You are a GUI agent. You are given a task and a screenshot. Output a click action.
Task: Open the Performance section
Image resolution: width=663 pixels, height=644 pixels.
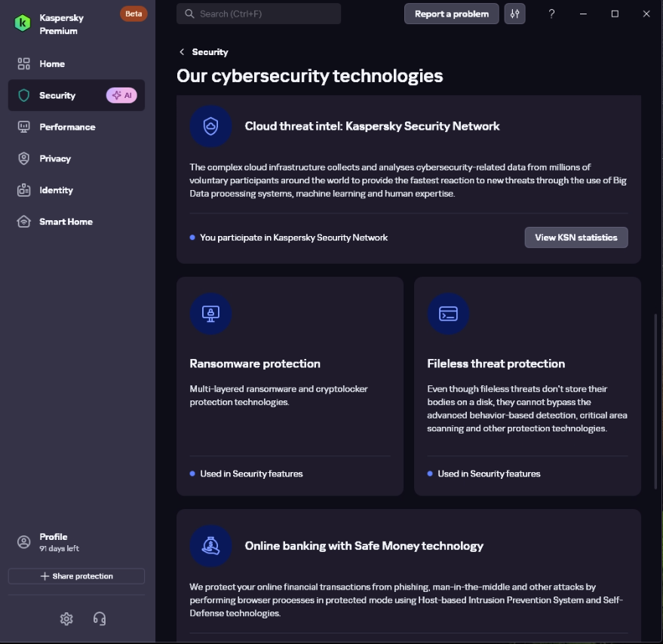[76, 127]
